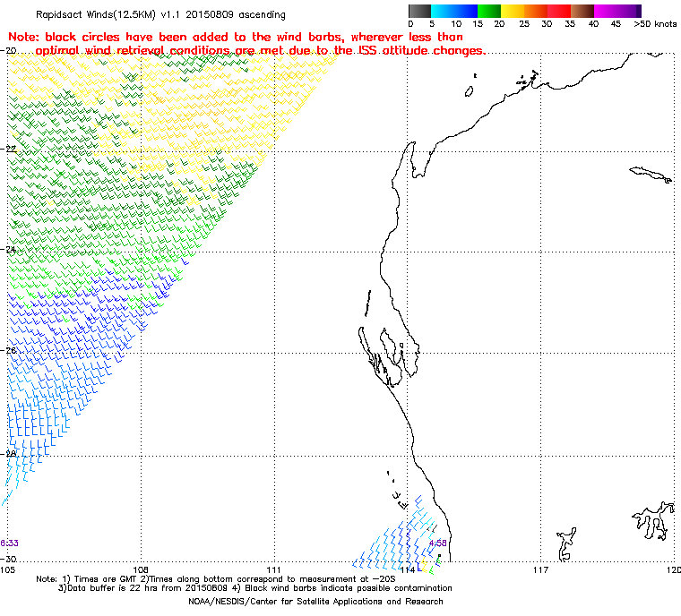The height and width of the screenshot is (616, 681).
Task: Select the orange 25–30 knots legend segment
Action: [536, 11]
